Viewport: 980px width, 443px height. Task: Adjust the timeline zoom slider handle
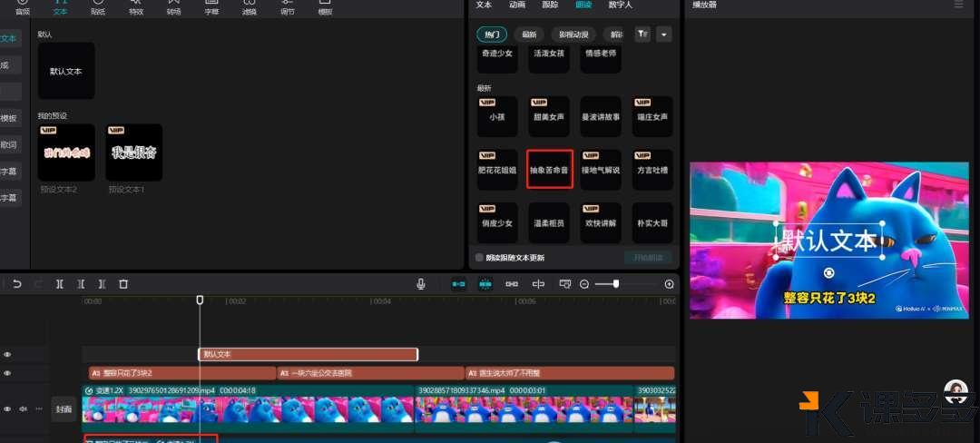616,283
